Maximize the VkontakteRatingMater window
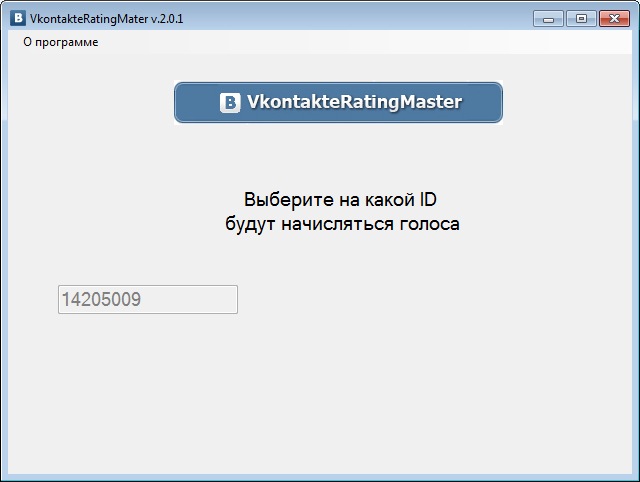Screen dimensions: 640x482 tap(581, 19)
